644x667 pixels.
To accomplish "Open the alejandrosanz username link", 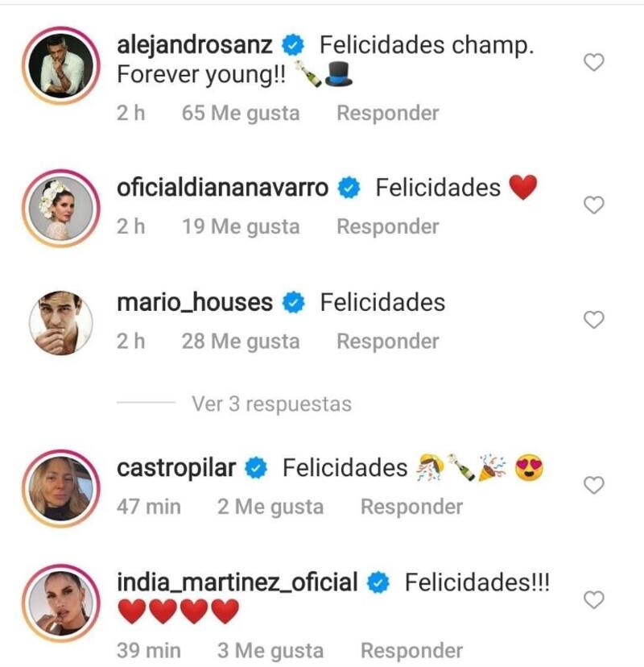I will [195, 44].
